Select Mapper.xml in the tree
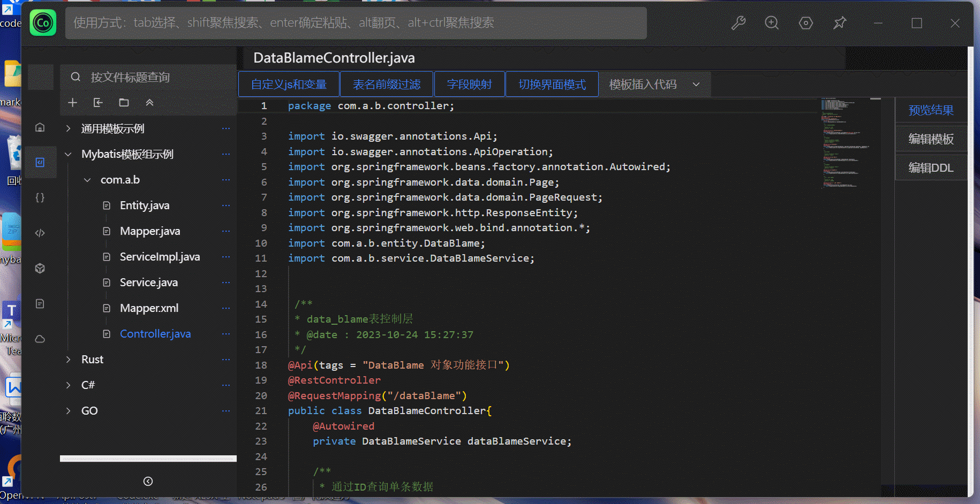 [149, 308]
